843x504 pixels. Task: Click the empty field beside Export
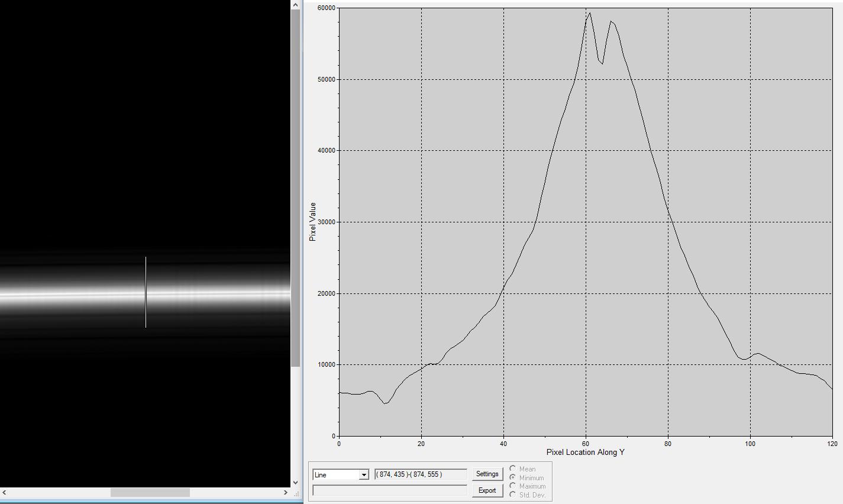390,490
